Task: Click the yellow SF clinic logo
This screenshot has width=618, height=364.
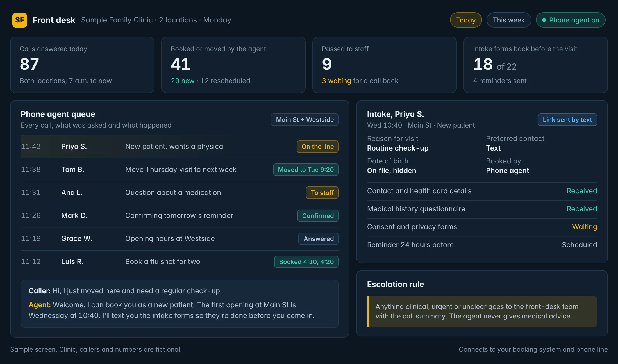Action: point(20,20)
